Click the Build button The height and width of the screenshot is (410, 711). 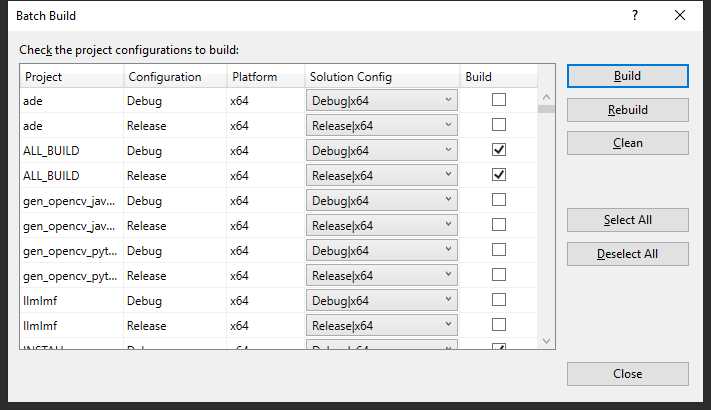point(628,76)
